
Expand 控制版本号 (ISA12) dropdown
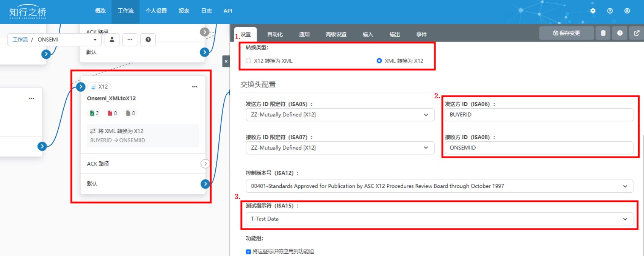(x=439, y=186)
